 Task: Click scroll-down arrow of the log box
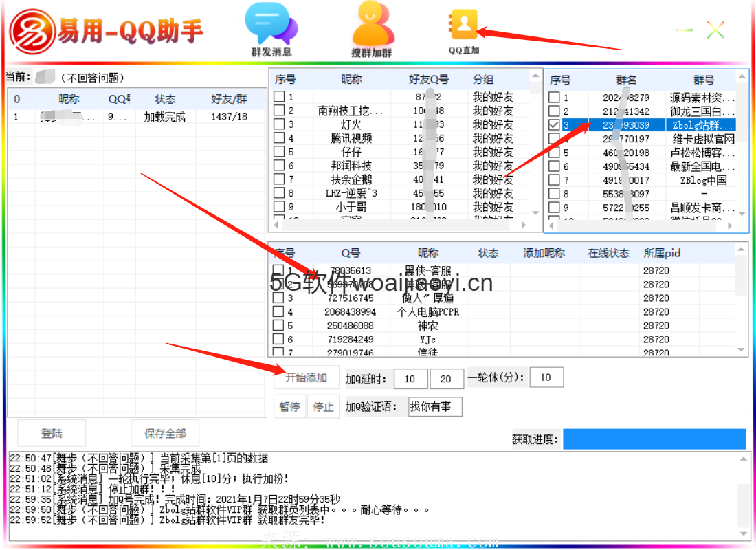[x=743, y=533]
